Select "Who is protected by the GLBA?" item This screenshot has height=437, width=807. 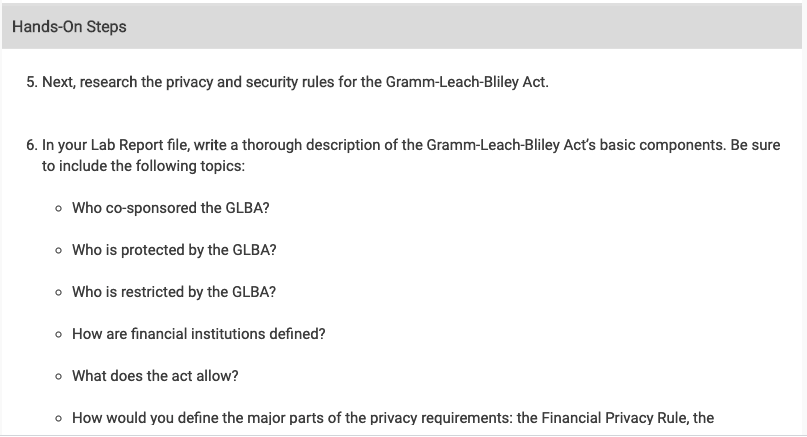[x=174, y=250]
